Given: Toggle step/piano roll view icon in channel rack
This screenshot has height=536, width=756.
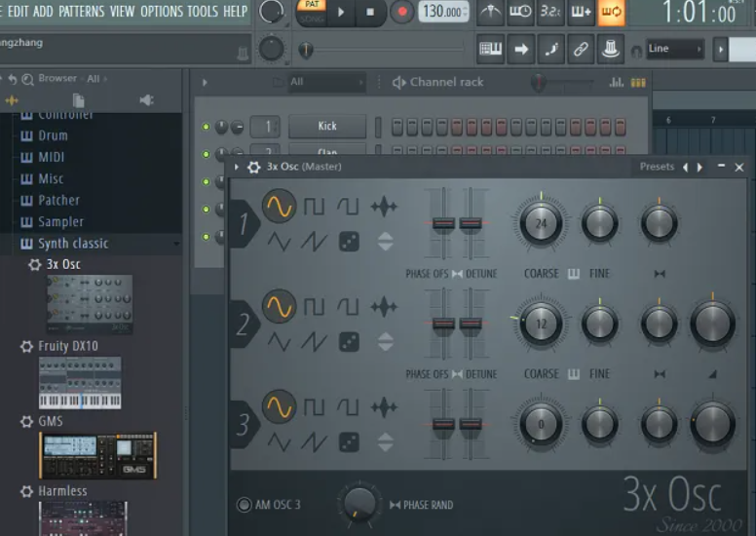Looking at the screenshot, I should (638, 83).
